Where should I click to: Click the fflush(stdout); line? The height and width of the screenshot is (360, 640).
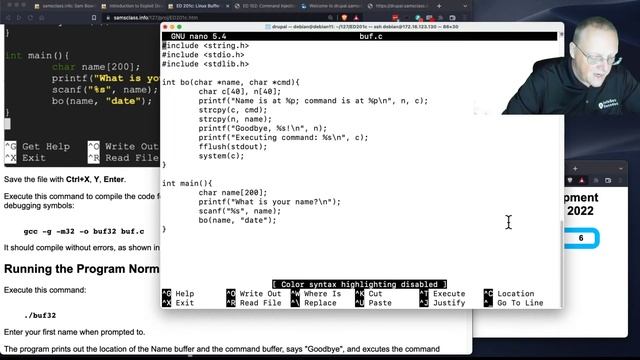[233, 147]
